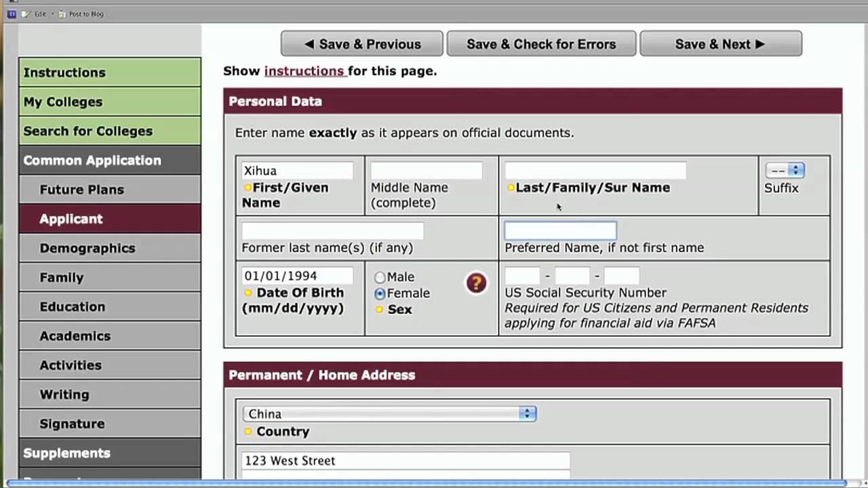The width and height of the screenshot is (868, 488).
Task: Go to Future Plans section
Action: click(x=110, y=189)
